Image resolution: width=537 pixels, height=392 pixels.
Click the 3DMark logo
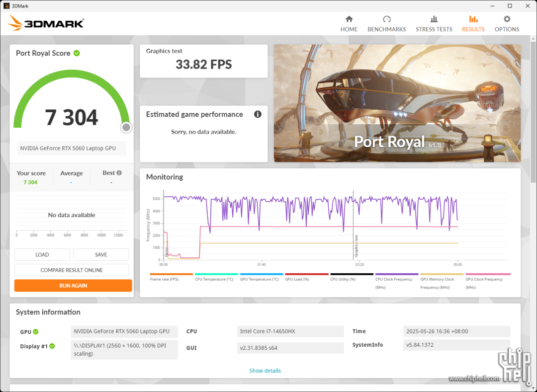[46, 23]
